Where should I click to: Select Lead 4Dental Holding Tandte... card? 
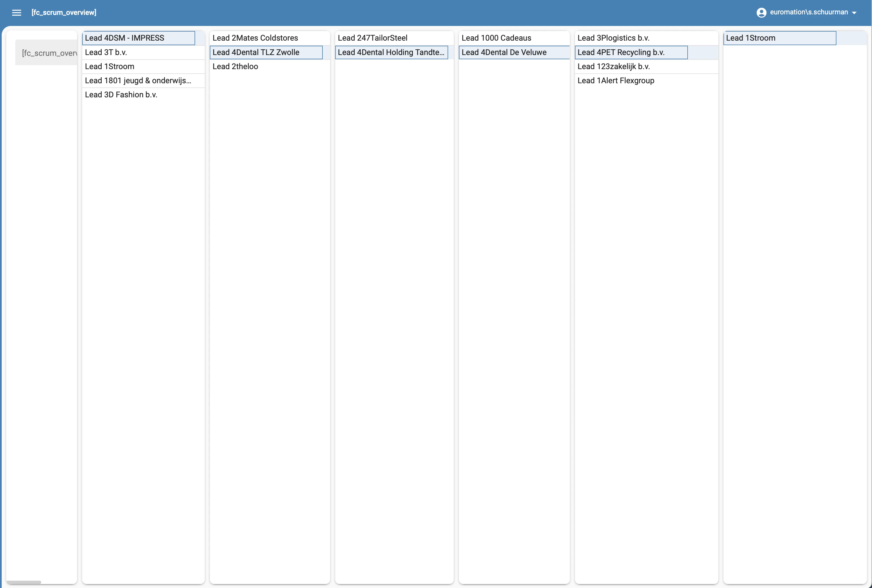(x=391, y=52)
